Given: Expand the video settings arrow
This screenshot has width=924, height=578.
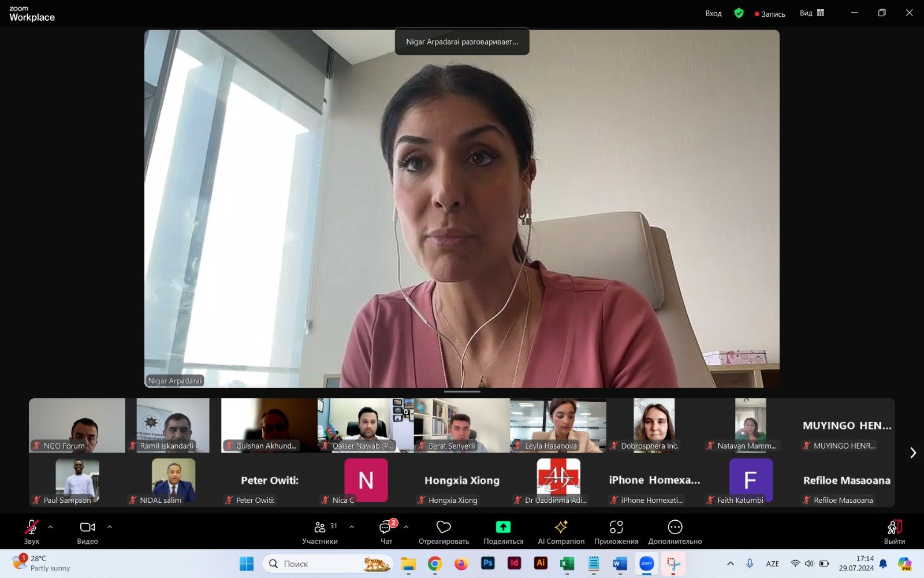Looking at the screenshot, I should pos(110,527).
